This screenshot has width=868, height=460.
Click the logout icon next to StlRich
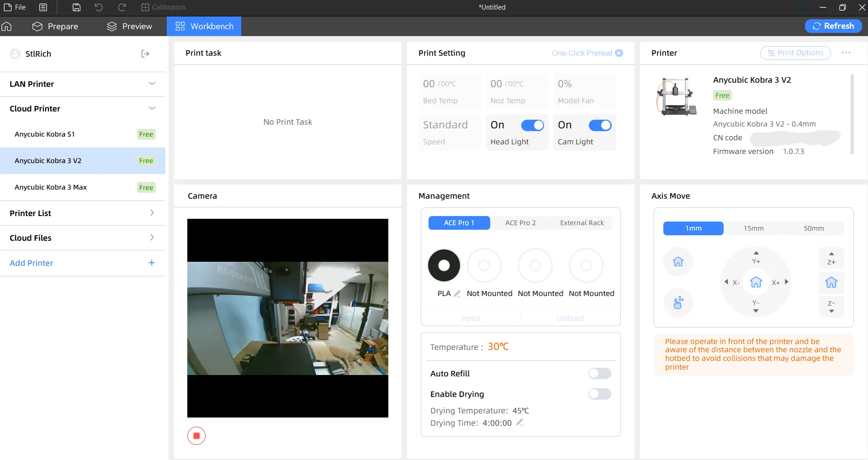tap(145, 54)
